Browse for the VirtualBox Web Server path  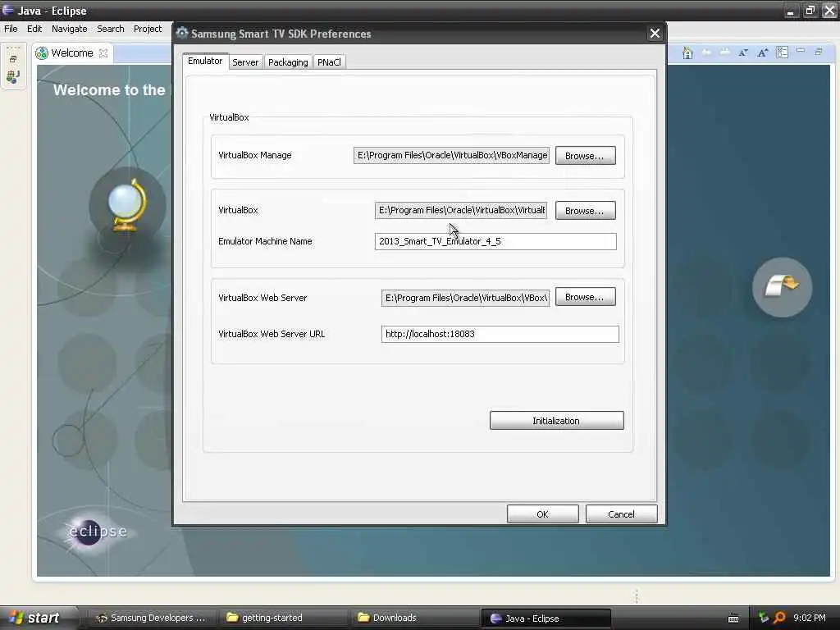[585, 297]
